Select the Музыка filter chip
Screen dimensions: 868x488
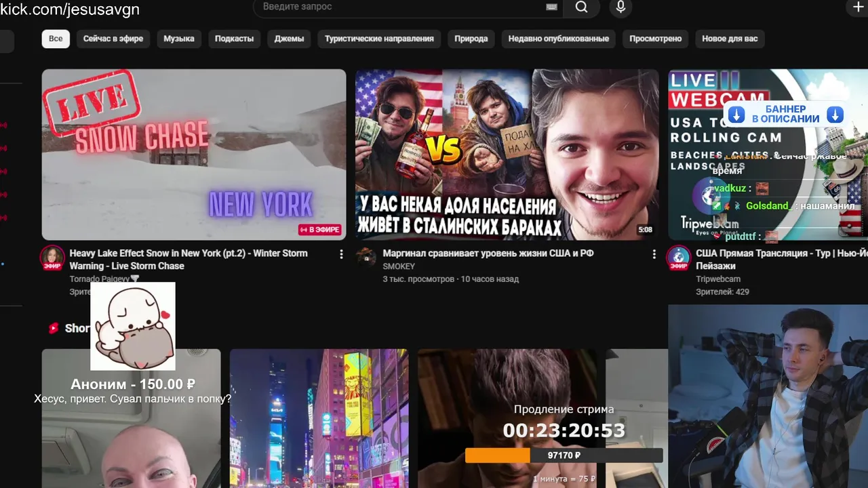tap(179, 39)
